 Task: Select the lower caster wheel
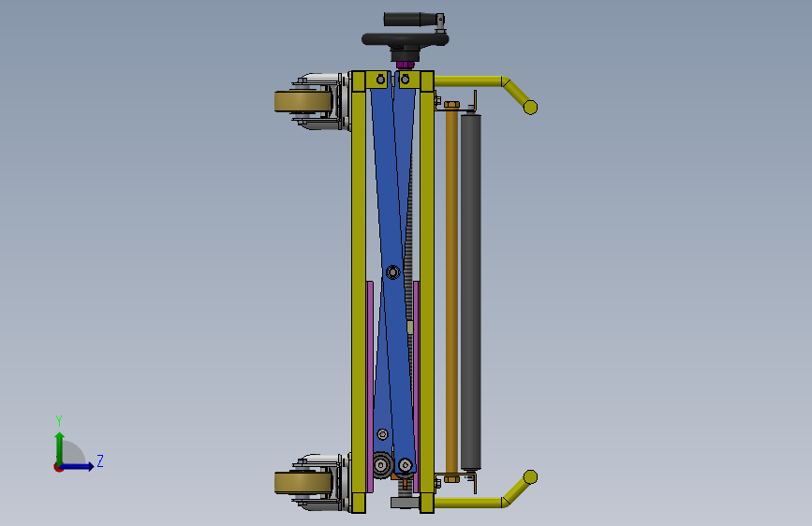tap(303, 483)
